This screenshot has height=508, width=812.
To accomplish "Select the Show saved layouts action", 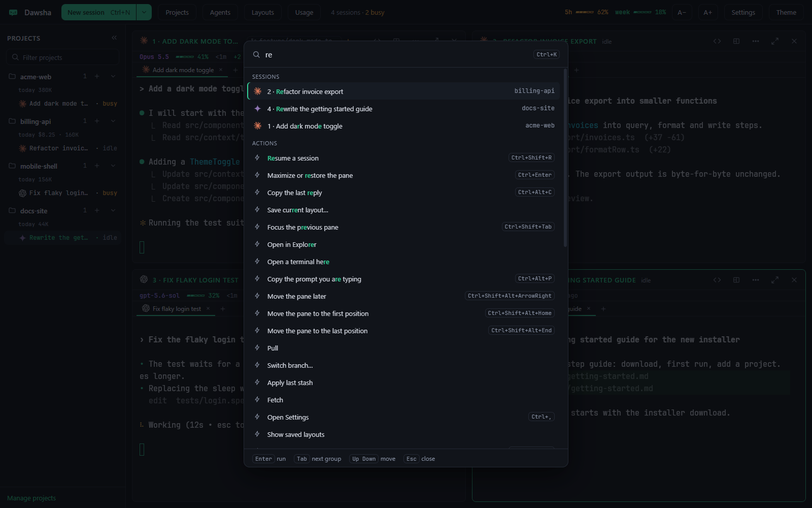I will [403, 434].
